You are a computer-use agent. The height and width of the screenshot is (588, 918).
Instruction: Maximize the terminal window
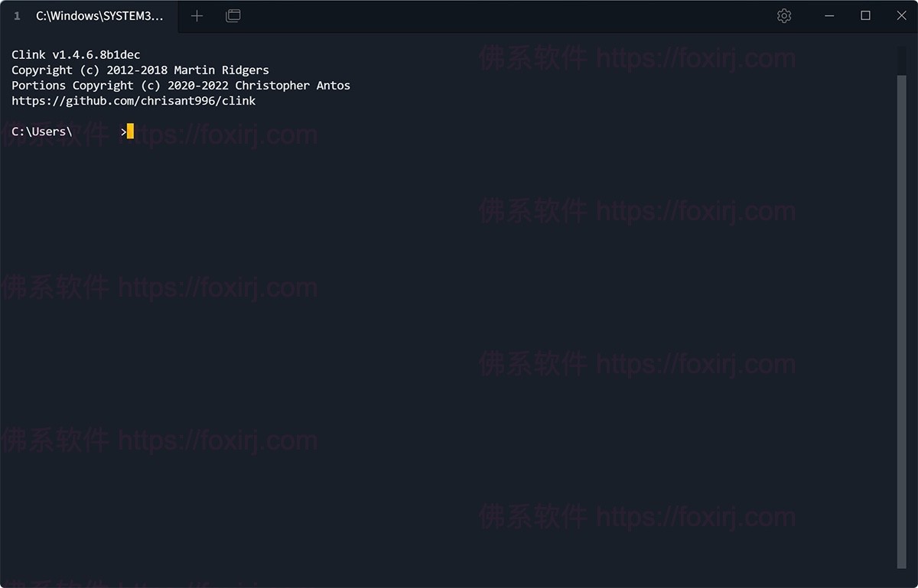pyautogui.click(x=865, y=16)
